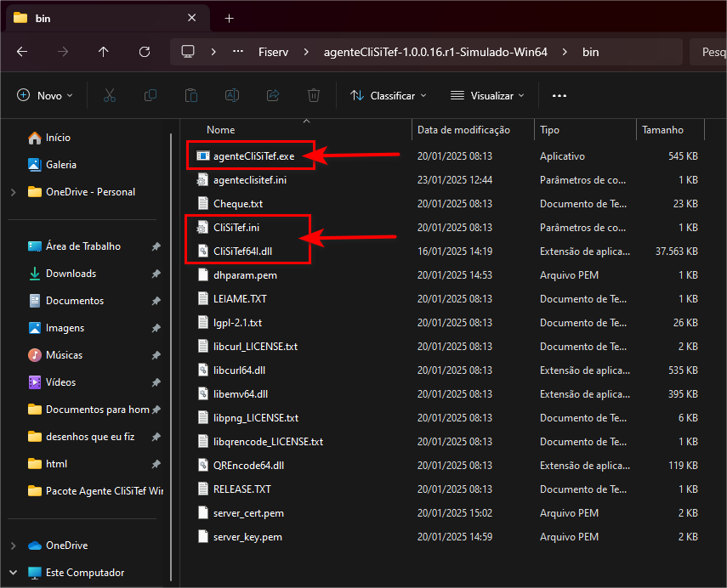Click the Rename icon in toolbar
This screenshot has width=727, height=588.
pyautogui.click(x=231, y=95)
